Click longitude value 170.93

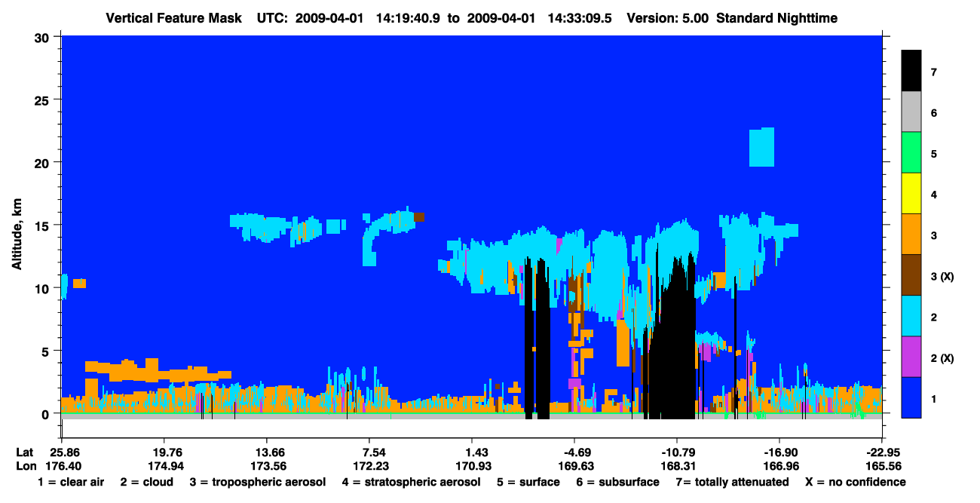point(472,466)
